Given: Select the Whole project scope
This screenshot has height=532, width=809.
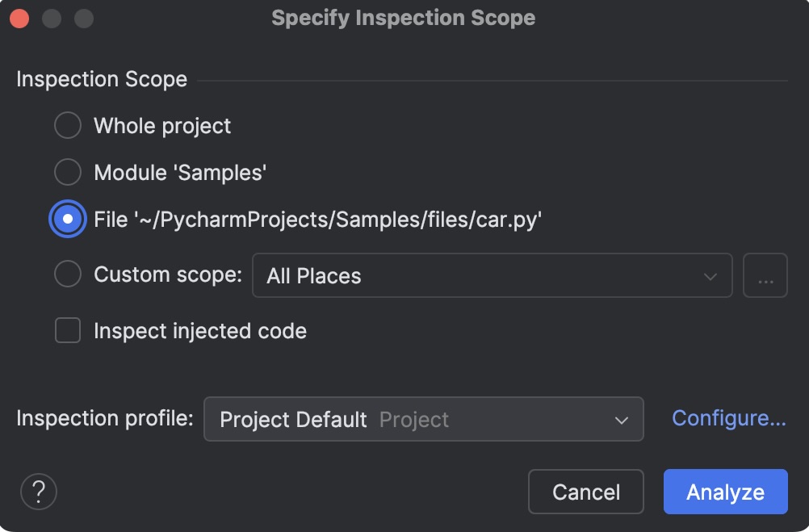Looking at the screenshot, I should 68,125.
